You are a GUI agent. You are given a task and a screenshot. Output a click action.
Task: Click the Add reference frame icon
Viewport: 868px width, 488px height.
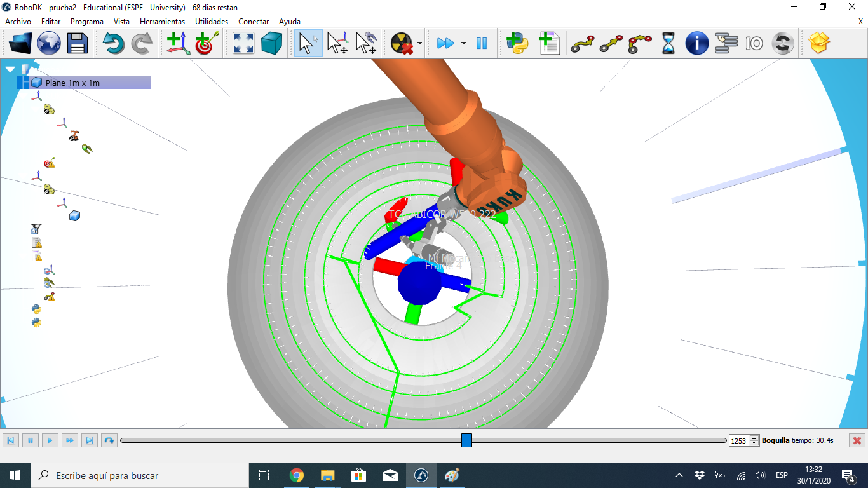coord(178,43)
